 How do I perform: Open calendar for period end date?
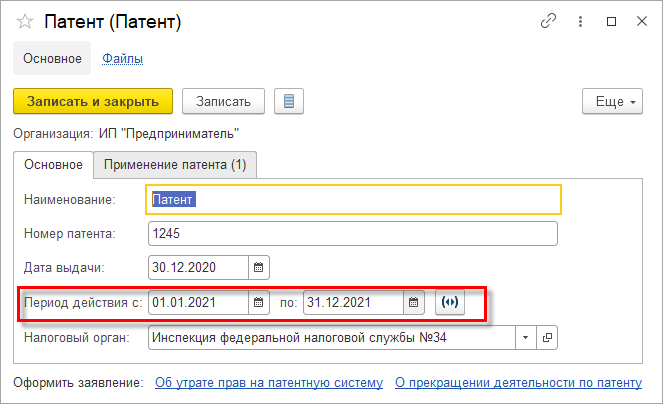414,302
